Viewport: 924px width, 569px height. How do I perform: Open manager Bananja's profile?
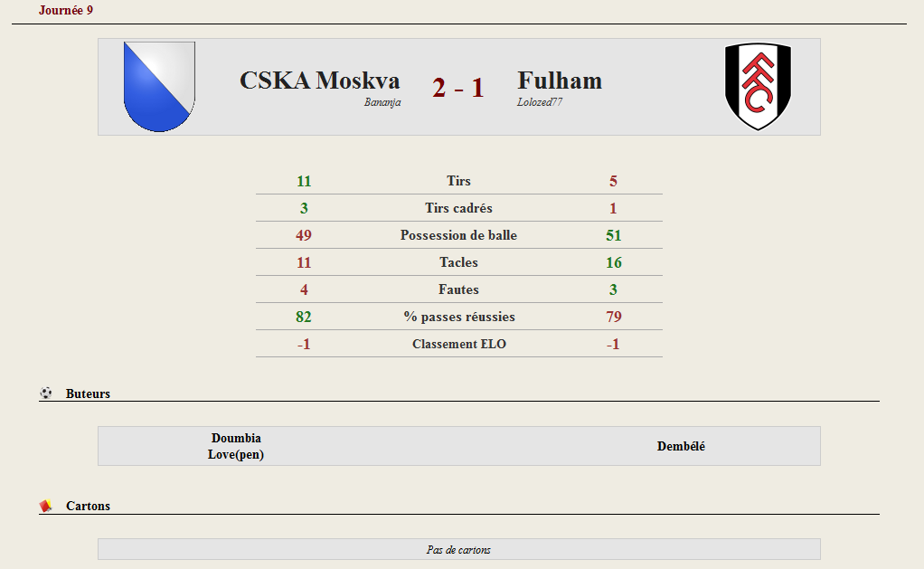pos(382,102)
